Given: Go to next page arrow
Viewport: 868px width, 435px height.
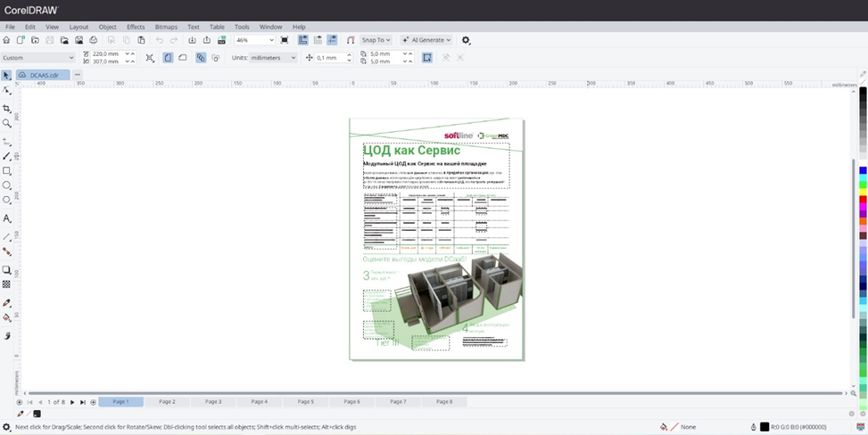Looking at the screenshot, I should pos(72,402).
